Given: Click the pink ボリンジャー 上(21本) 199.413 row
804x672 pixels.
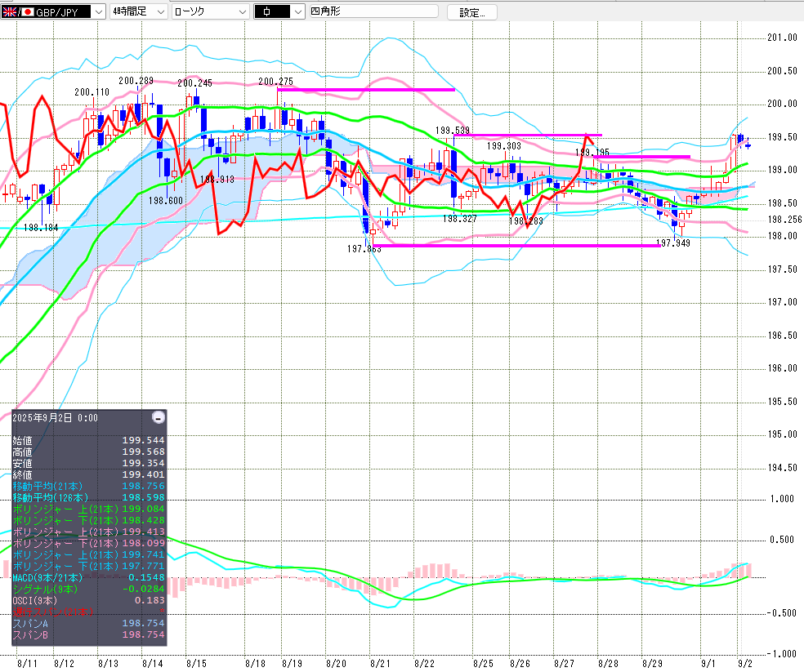Looking at the screenshot, I should [89, 532].
